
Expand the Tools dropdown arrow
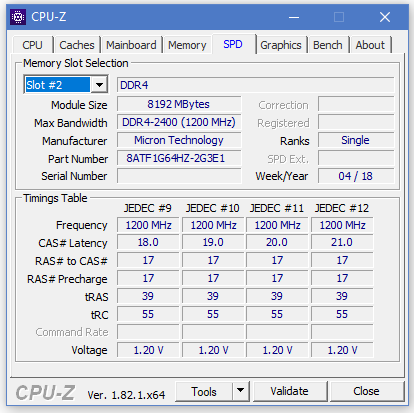(241, 390)
